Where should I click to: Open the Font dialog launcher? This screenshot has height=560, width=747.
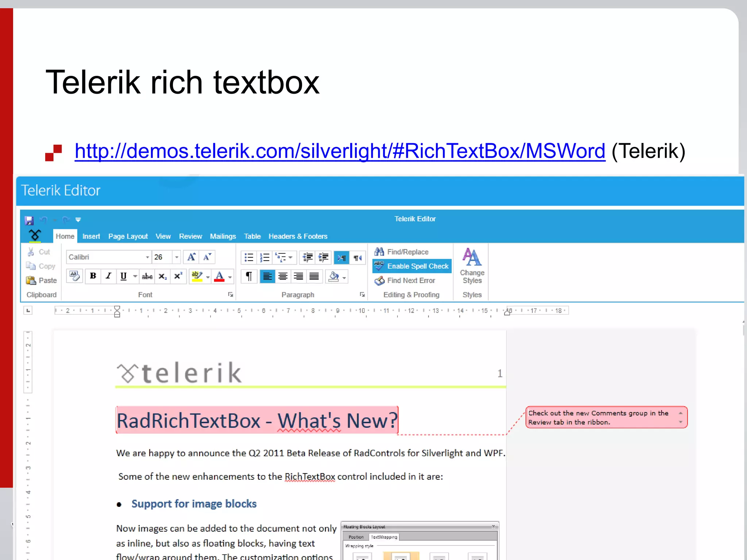(231, 295)
